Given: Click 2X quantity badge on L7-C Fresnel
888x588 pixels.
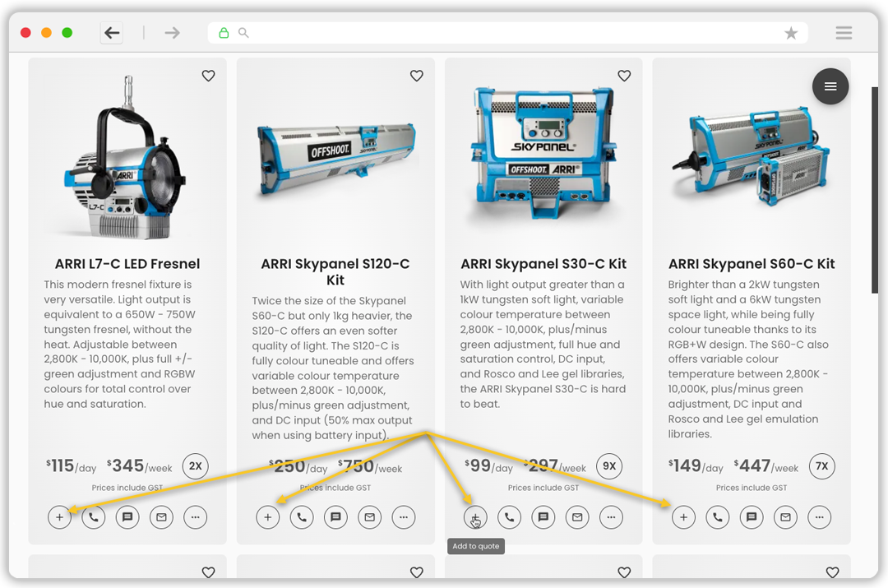Looking at the screenshot, I should tap(196, 466).
